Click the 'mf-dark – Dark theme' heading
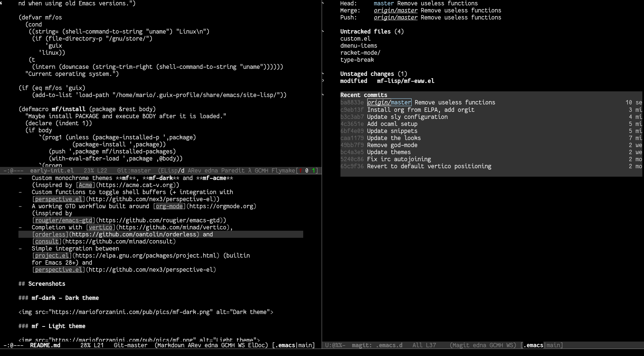This screenshot has height=356, width=644. coord(65,298)
